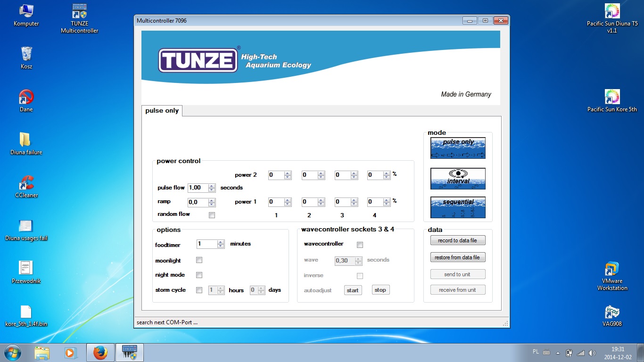The height and width of the screenshot is (362, 644).
Task: Click the foodtimer minutes spinner arrows
Action: [x=220, y=244]
